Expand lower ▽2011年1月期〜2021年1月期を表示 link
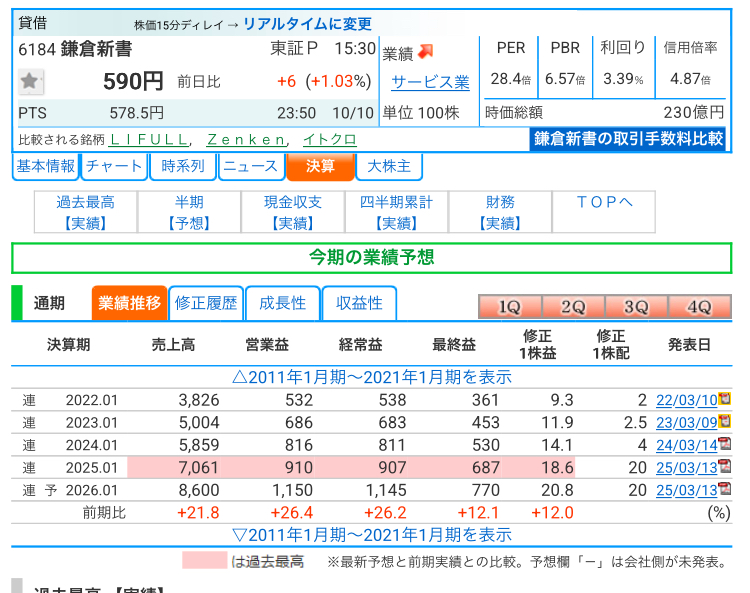Viewport: 750px width, 593px height. coord(371,535)
